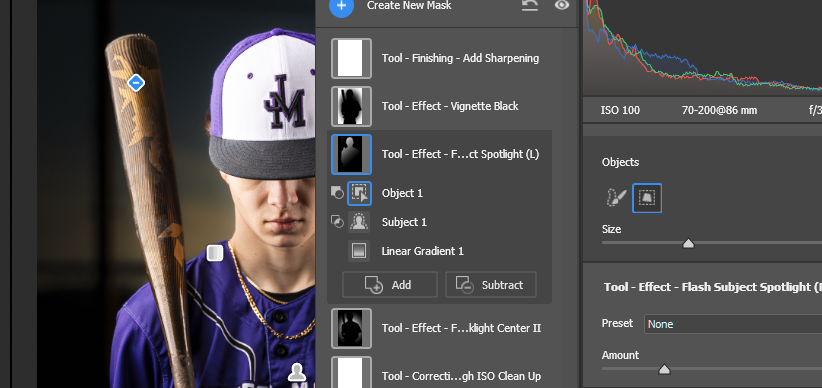Click 'Tool - Correcti...gh ISO Clean Up' label

[461, 376]
